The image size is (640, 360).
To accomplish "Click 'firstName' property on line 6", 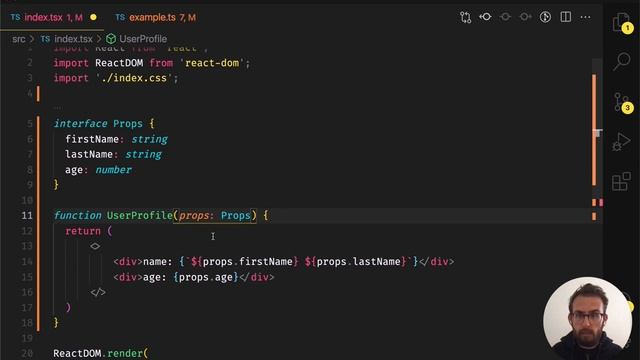I will [92, 139].
